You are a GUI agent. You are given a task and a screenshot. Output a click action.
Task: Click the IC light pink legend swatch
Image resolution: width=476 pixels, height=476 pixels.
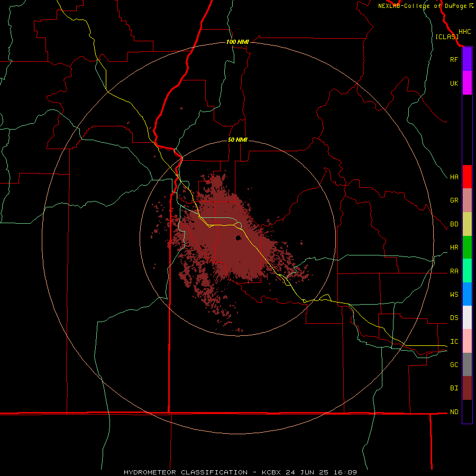(467, 341)
